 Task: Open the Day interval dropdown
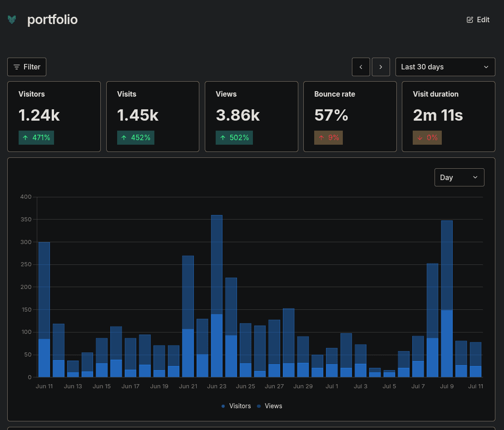pos(459,177)
